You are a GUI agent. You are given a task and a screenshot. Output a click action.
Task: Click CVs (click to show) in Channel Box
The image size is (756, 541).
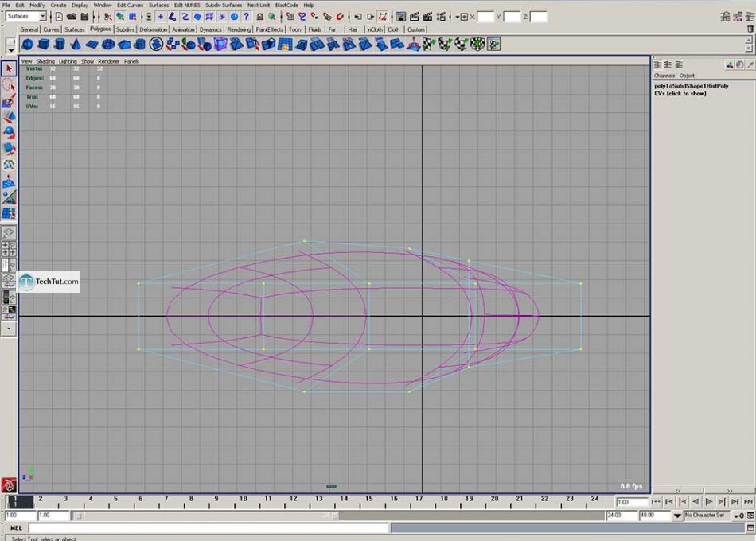click(x=680, y=93)
